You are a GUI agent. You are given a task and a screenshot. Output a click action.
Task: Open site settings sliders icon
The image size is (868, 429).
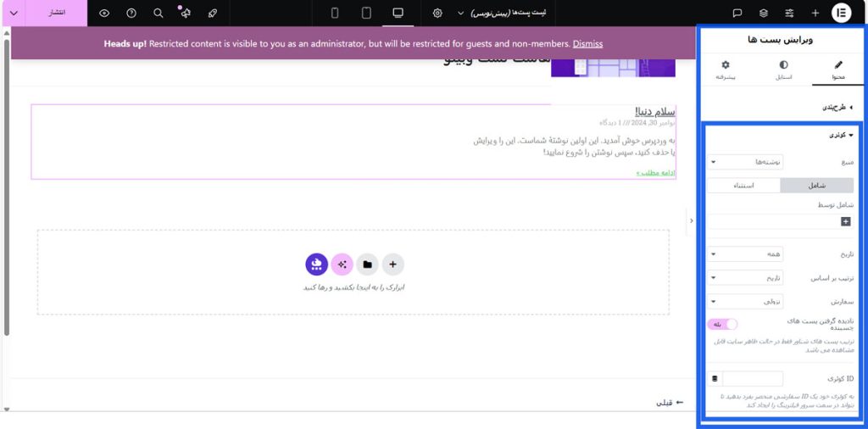[789, 14]
